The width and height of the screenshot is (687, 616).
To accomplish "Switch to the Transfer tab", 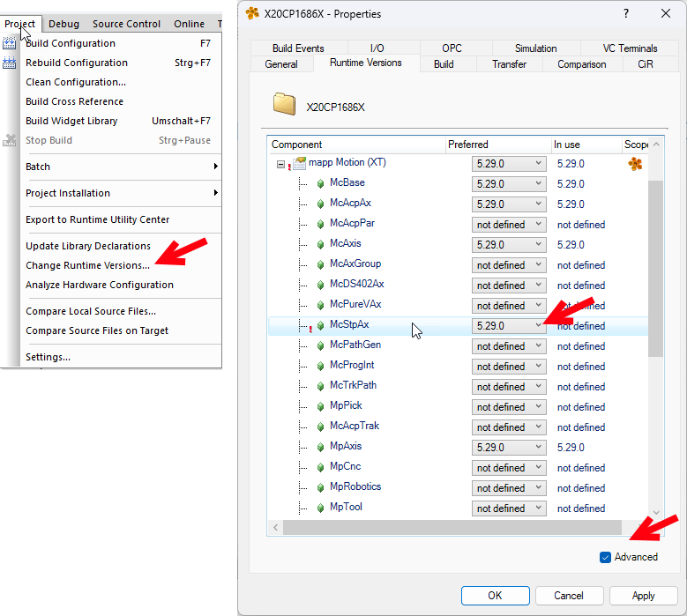I will (509, 64).
